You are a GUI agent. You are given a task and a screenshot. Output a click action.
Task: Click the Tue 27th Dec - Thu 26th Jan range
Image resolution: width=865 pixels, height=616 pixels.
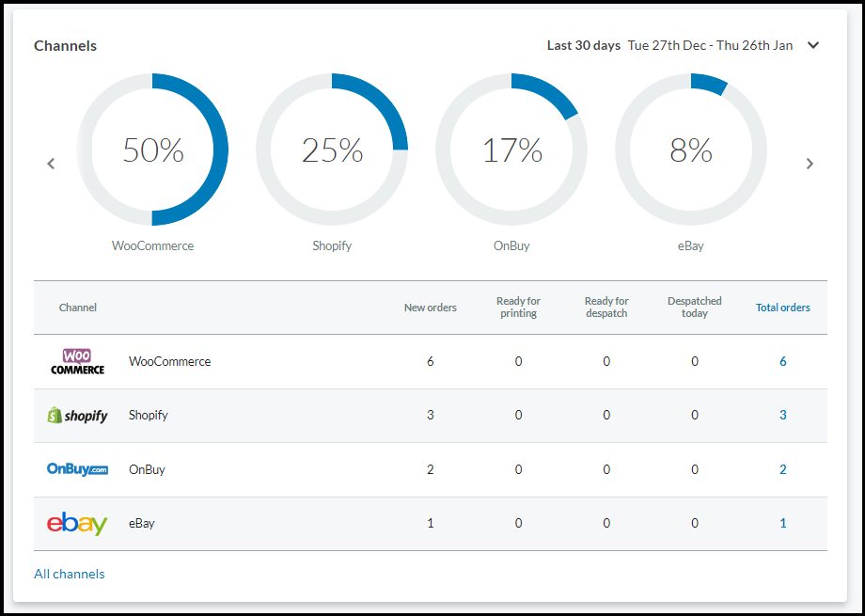tap(710, 45)
